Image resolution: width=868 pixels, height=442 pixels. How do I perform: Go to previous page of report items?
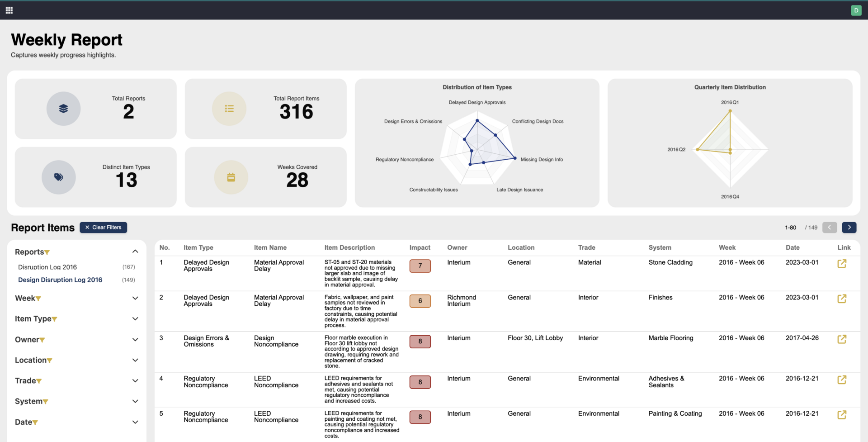[830, 227]
